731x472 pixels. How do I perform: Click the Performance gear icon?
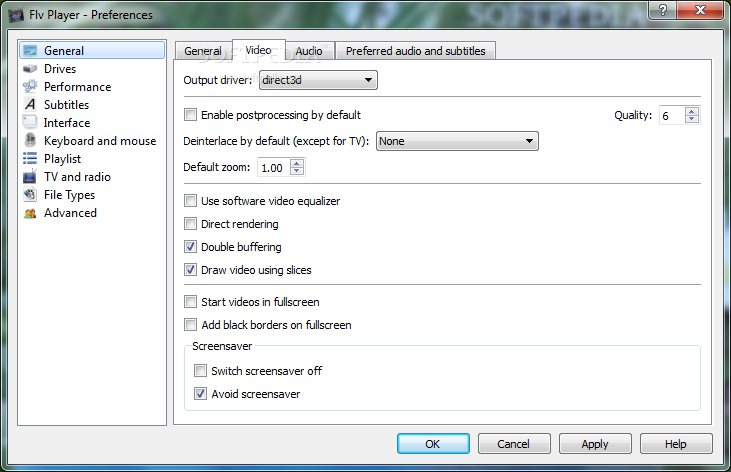click(30, 86)
